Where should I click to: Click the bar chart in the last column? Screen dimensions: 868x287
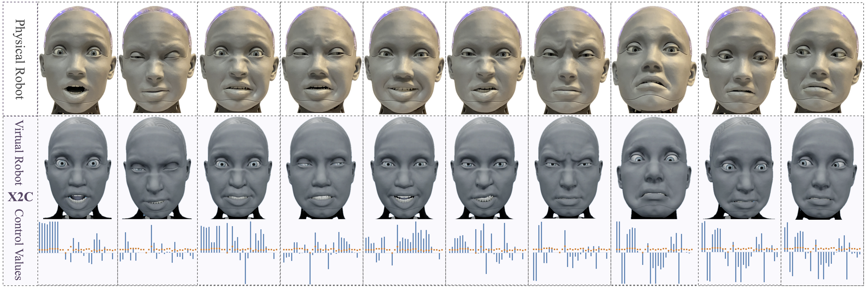click(x=822, y=251)
